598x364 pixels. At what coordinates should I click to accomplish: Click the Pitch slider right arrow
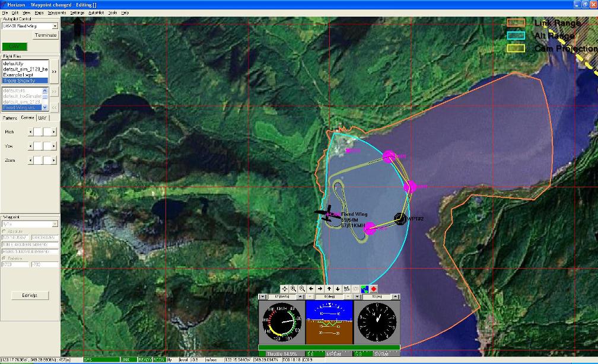coord(53,132)
